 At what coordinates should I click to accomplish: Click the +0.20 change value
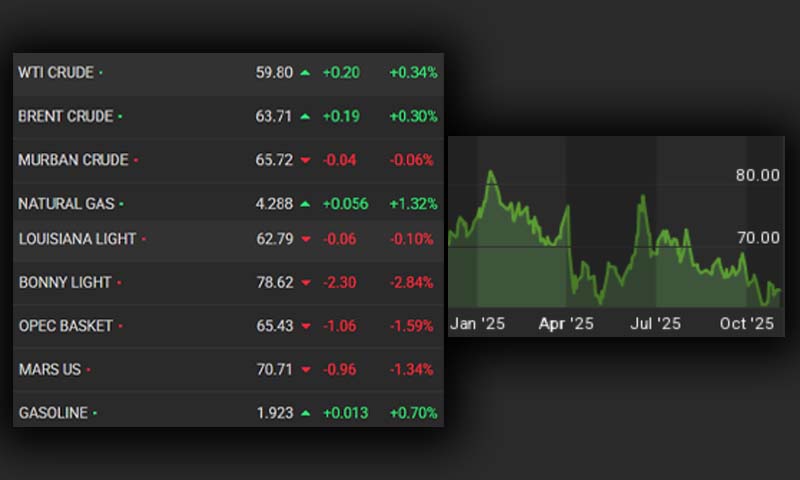coord(341,72)
